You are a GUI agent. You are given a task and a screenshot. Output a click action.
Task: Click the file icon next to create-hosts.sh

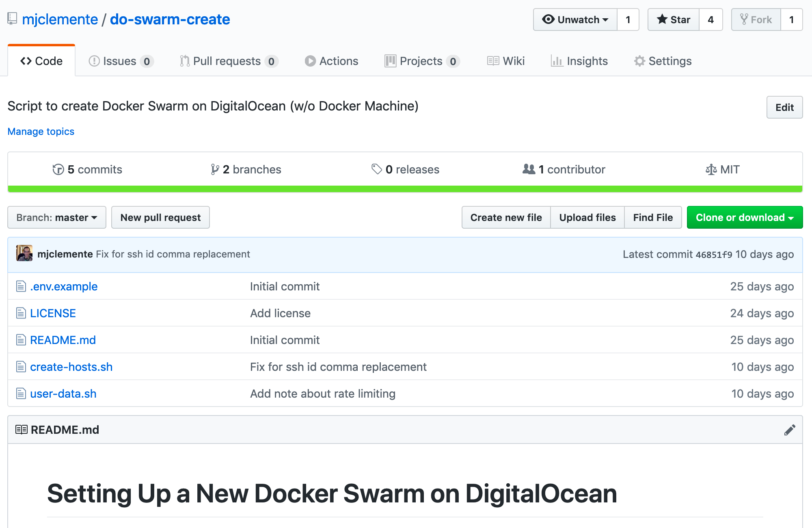(21, 367)
